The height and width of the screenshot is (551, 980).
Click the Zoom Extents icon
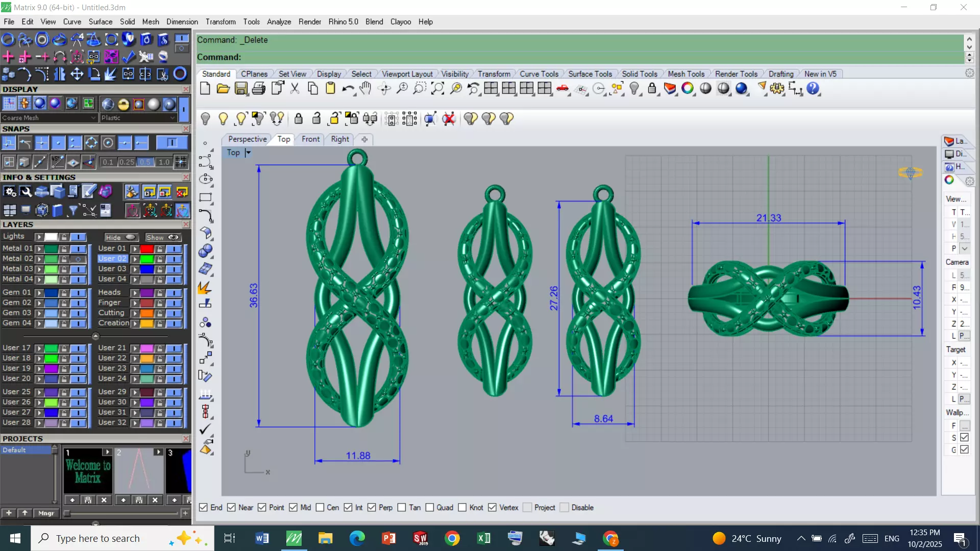coord(437,89)
